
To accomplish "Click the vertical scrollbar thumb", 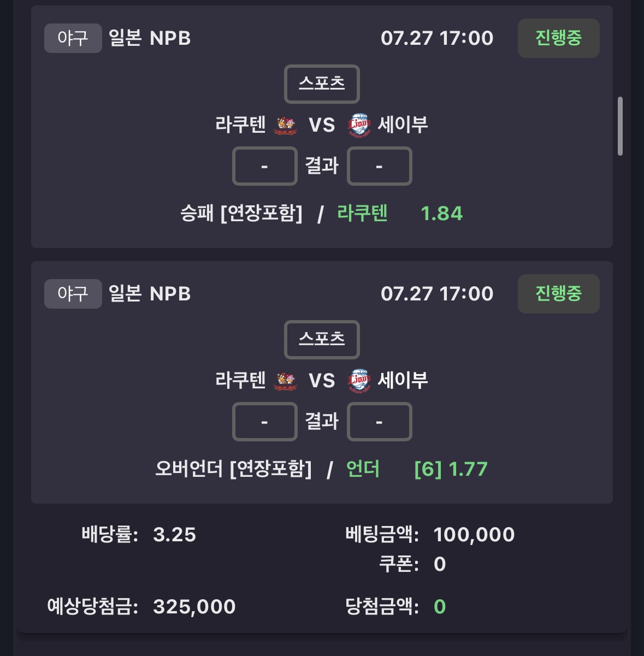I will (620, 126).
